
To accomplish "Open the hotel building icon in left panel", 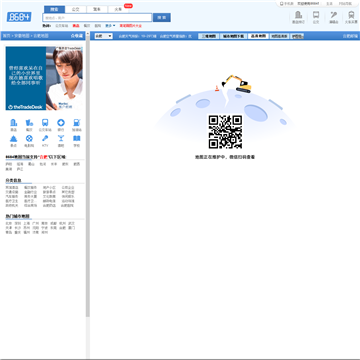I will [13, 123].
